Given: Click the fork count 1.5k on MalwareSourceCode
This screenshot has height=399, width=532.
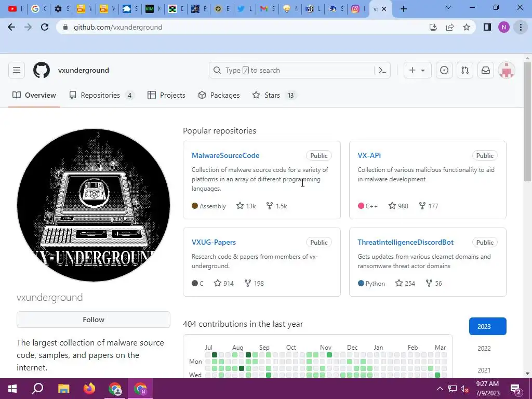Looking at the screenshot, I should coord(276,206).
